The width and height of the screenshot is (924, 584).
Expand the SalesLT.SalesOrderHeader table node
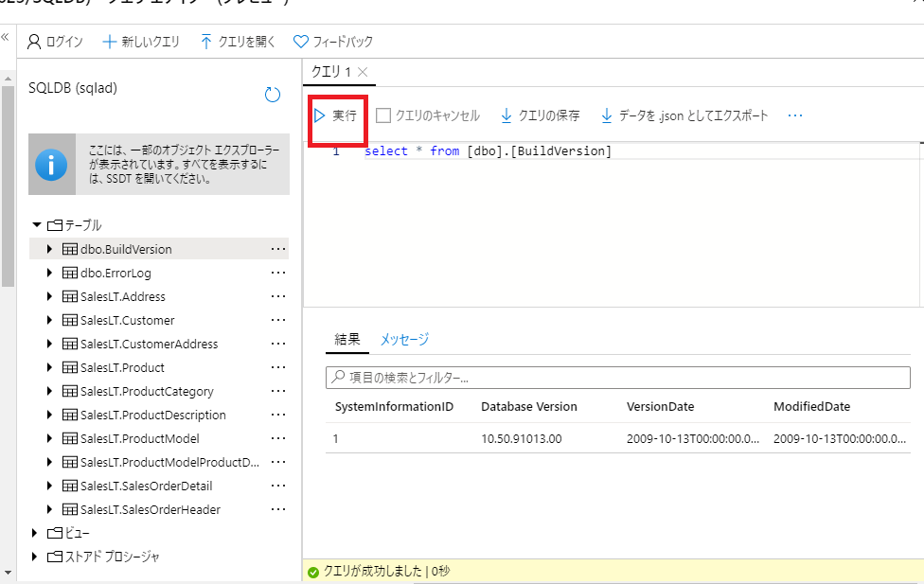pos(49,509)
